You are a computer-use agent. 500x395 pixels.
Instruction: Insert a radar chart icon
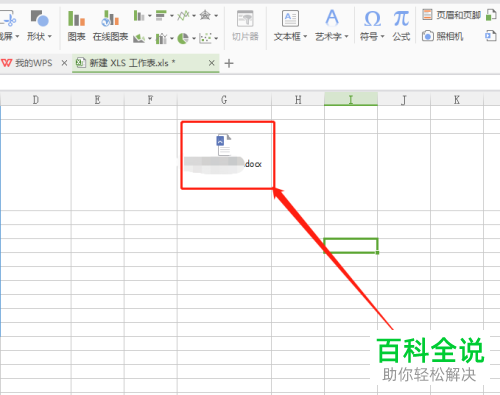click(205, 15)
